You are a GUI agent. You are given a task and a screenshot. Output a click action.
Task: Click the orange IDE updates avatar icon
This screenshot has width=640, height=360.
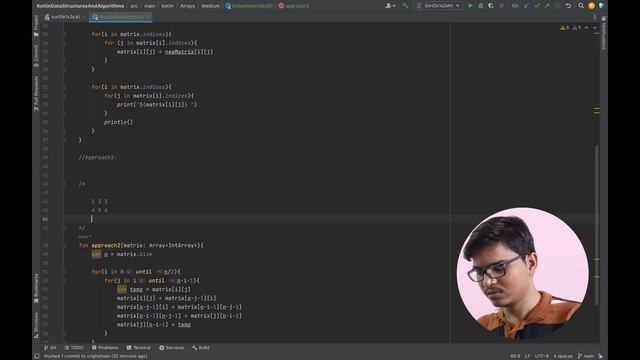tap(591, 6)
